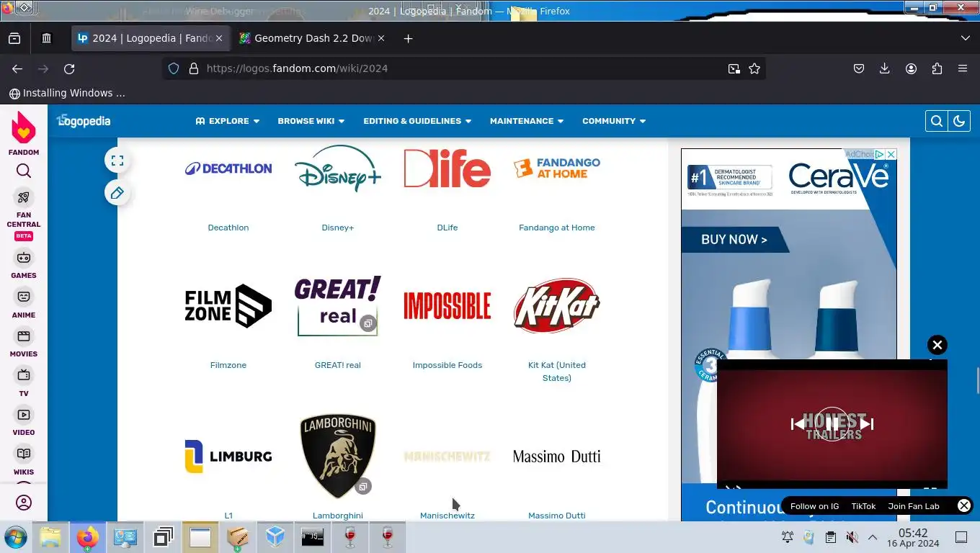Open the Firefox Pocket save icon
980x553 pixels.
tap(859, 68)
